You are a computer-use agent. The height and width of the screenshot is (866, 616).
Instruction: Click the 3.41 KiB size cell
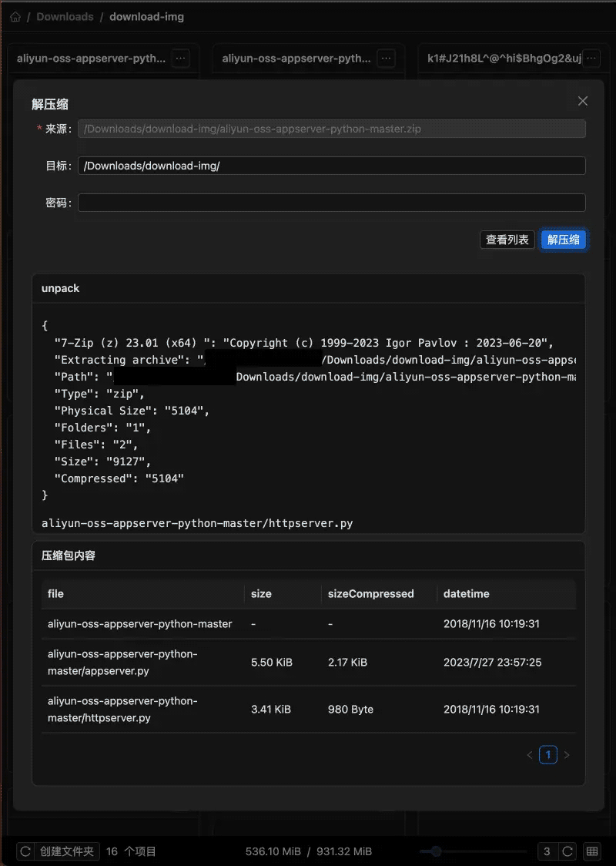[283, 709]
